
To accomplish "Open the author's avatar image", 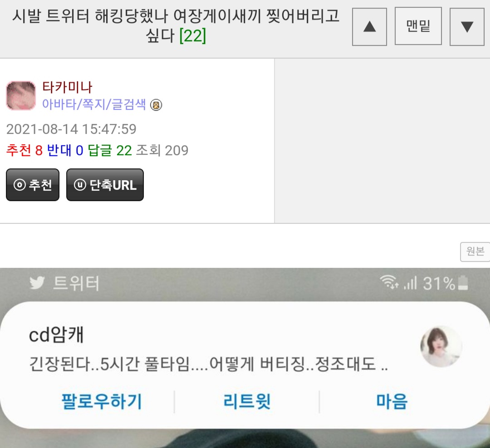I will tap(21, 96).
